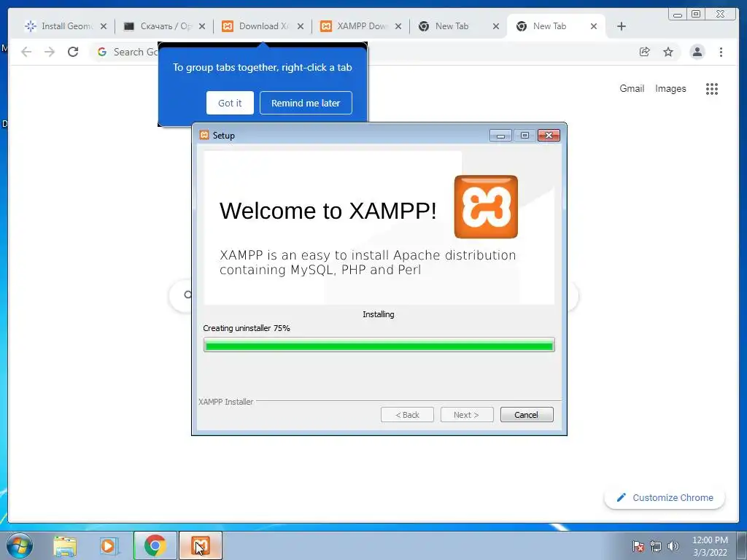Click the Chrome forward arrow icon
The width and height of the screenshot is (747, 560).
[x=50, y=52]
